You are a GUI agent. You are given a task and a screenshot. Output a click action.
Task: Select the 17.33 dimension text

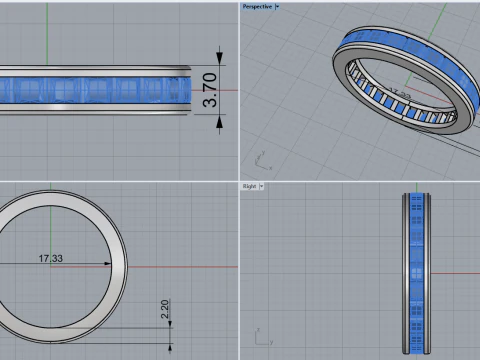tap(51, 258)
